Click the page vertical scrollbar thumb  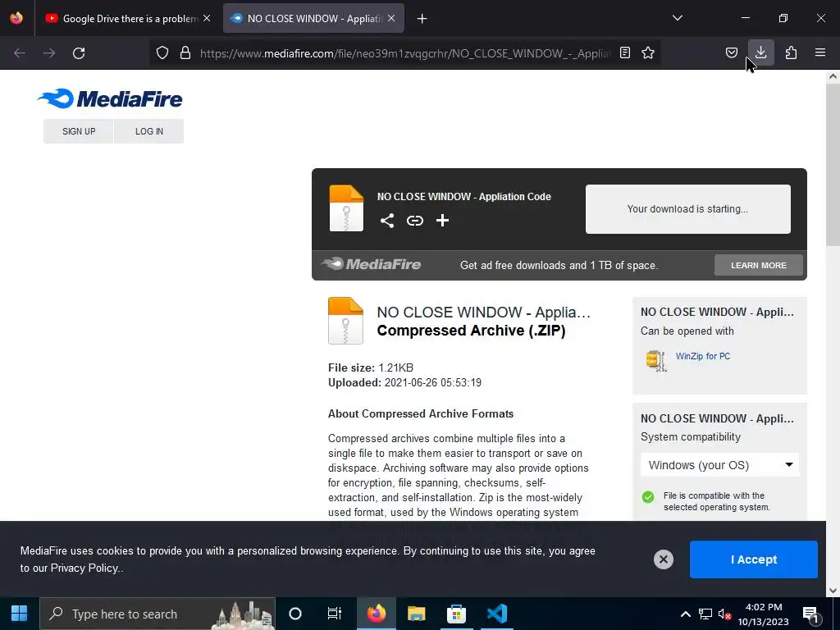click(833, 166)
